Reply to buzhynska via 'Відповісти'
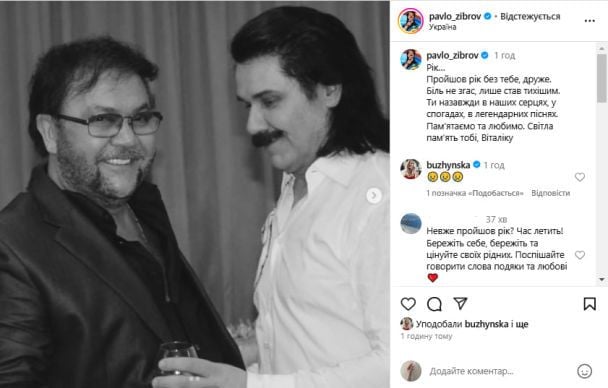This screenshot has height=388, width=608. pyautogui.click(x=550, y=193)
